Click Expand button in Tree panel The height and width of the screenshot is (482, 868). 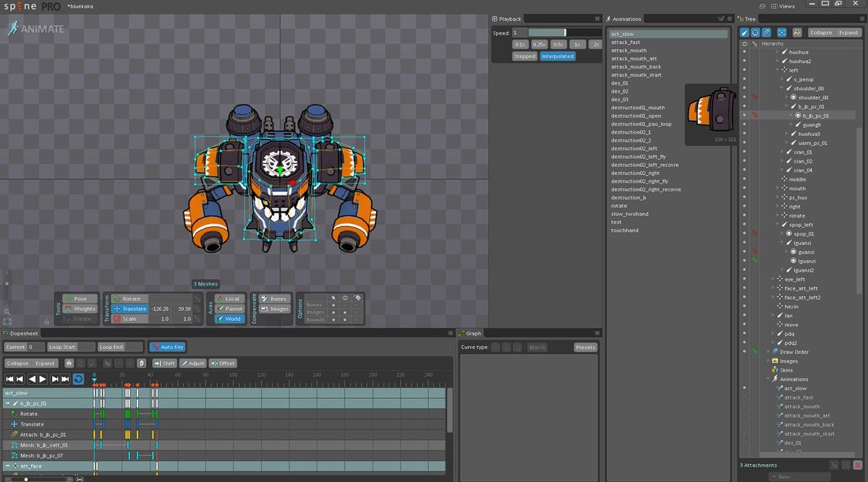(848, 33)
